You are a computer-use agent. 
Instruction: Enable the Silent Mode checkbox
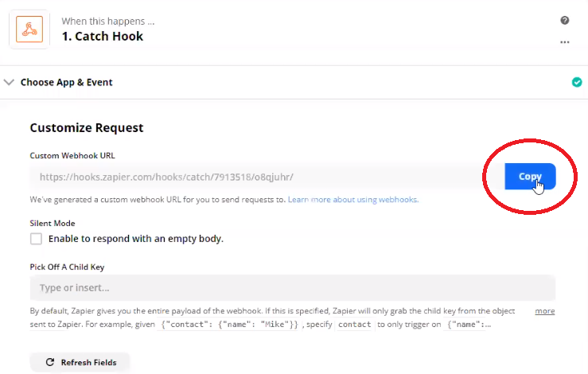pos(36,239)
